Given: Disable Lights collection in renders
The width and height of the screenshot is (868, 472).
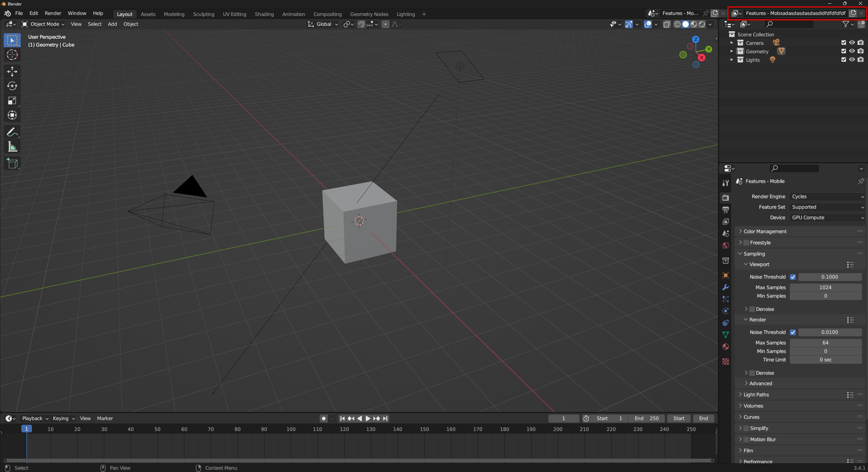Looking at the screenshot, I should click(861, 60).
